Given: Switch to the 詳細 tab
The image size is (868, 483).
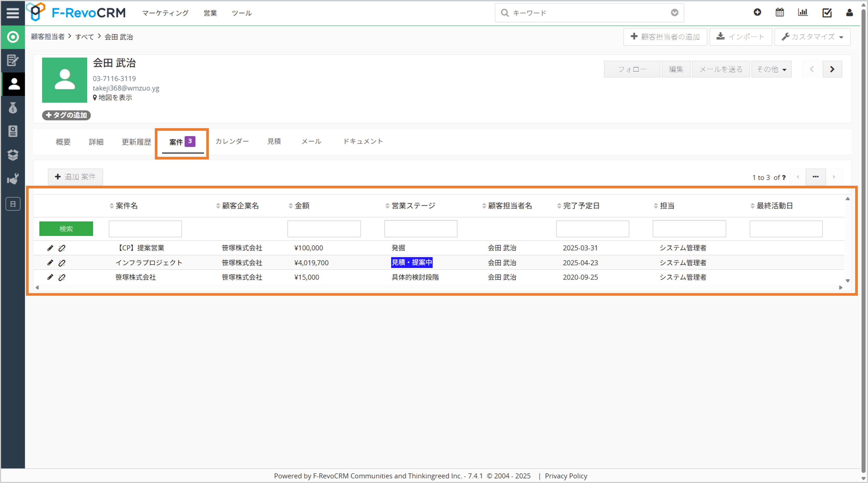Looking at the screenshot, I should click(x=96, y=142).
